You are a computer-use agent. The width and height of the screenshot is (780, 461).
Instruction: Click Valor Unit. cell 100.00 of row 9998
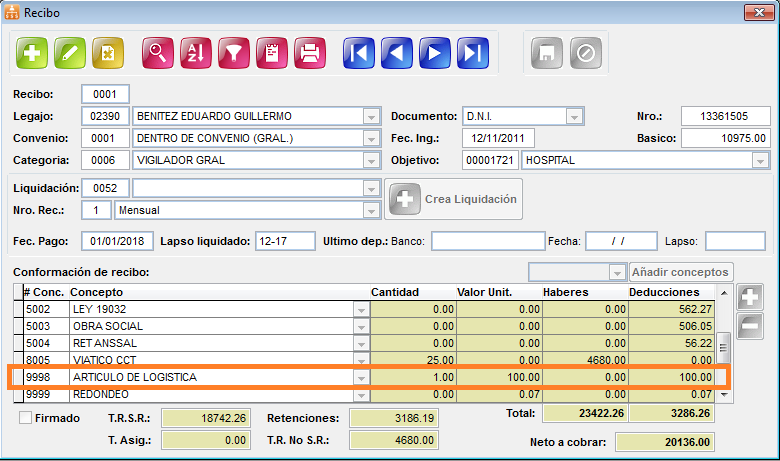pyautogui.click(x=499, y=377)
